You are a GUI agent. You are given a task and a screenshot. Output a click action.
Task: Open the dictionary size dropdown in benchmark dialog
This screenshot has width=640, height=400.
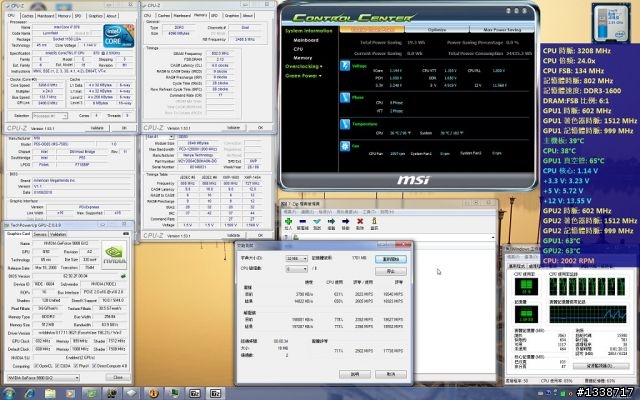[296, 259]
